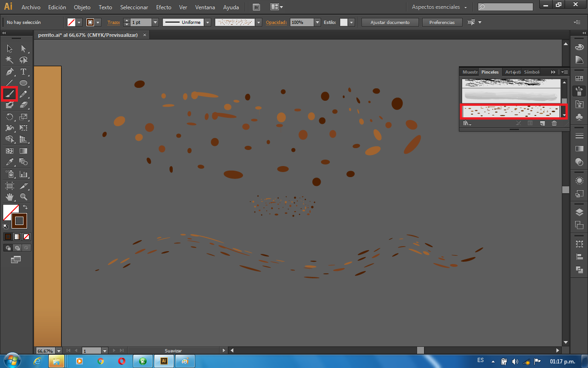This screenshot has width=588, height=368.
Task: Open the Layers panel from dock
Action: (x=579, y=212)
